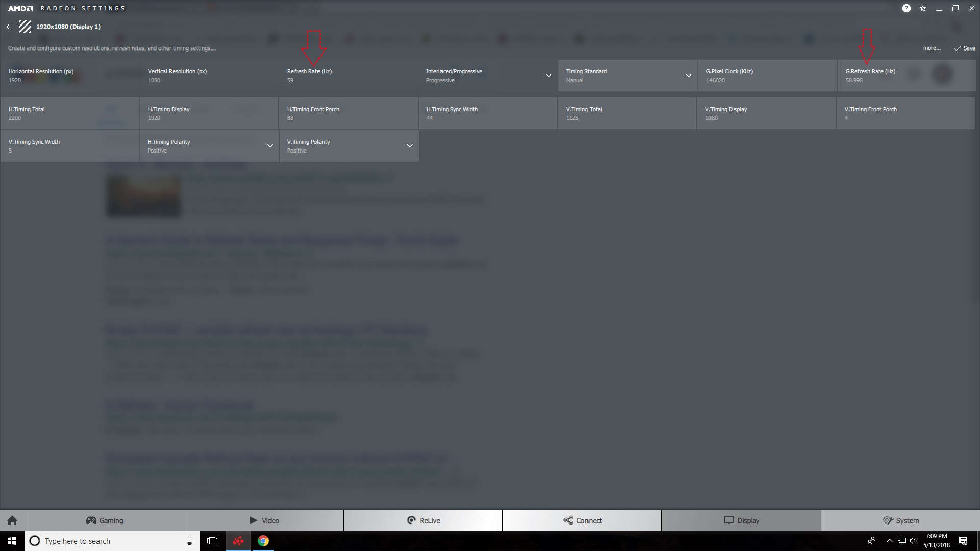Select the Display tab at the bottom
Image resolution: width=980 pixels, height=551 pixels.
(x=741, y=520)
